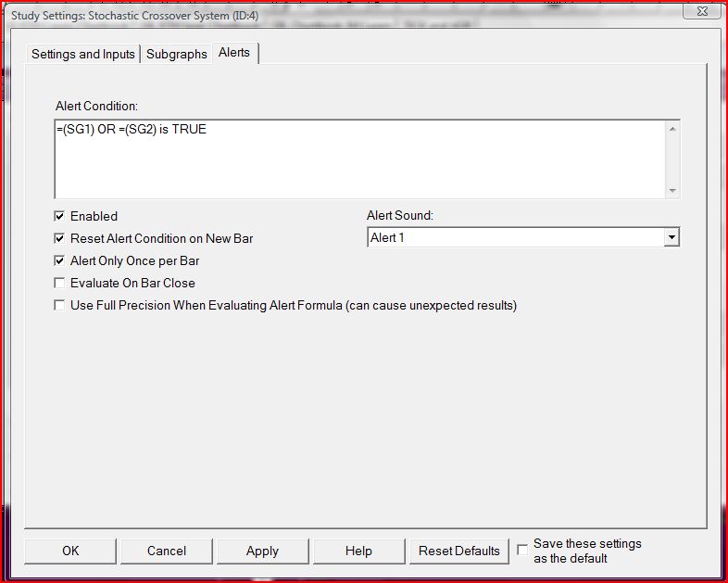Enable Evaluate On Bar Close option

click(59, 283)
